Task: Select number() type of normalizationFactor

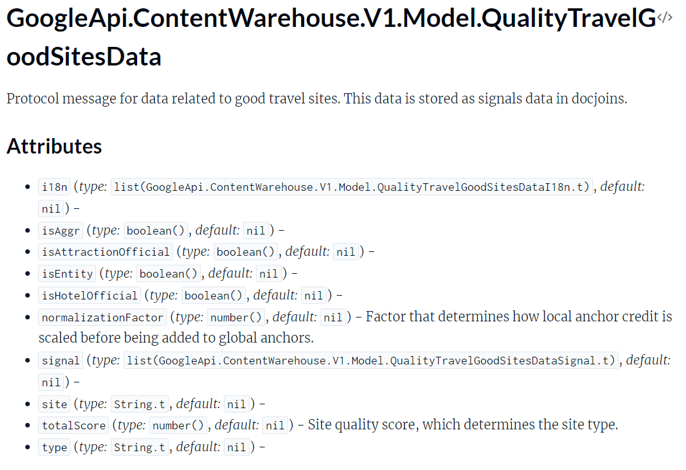Action: click(236, 317)
